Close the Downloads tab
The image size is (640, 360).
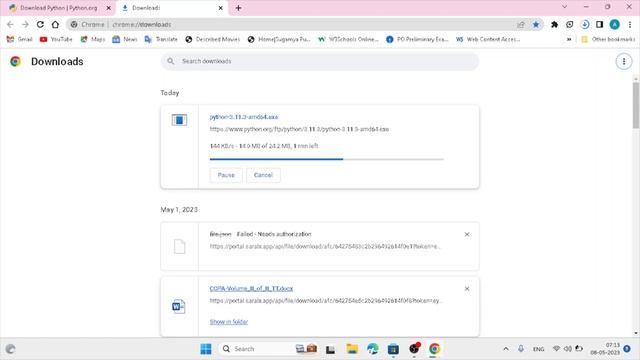pos(220,8)
